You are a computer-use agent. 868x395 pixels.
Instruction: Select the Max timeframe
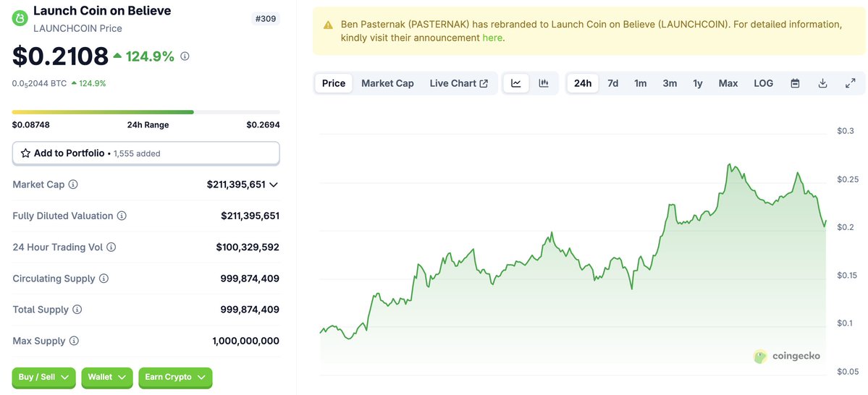[728, 83]
